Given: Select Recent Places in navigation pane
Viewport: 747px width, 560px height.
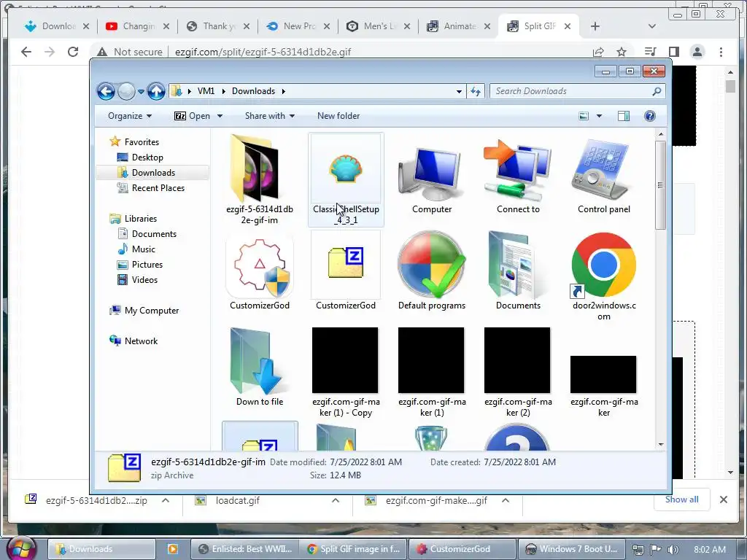Looking at the screenshot, I should (158, 188).
